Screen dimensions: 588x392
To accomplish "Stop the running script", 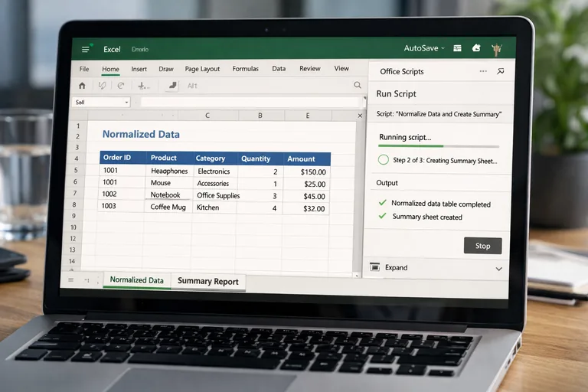I will [482, 246].
